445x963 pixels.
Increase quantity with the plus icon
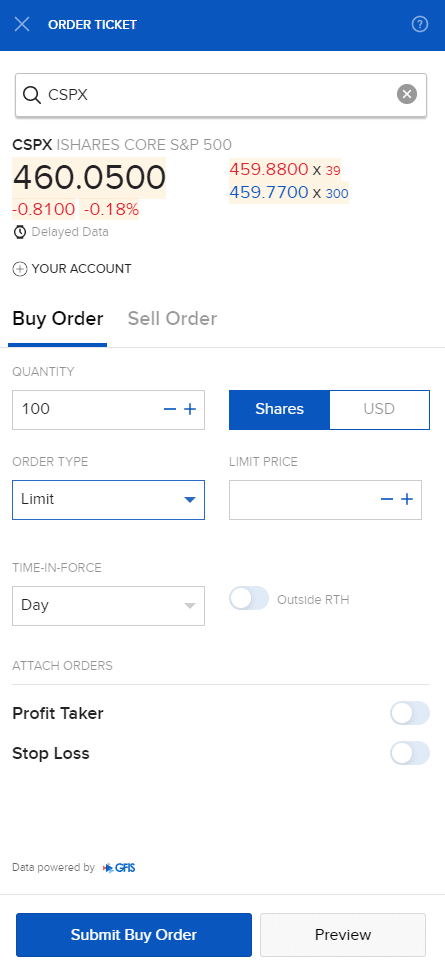click(190, 409)
